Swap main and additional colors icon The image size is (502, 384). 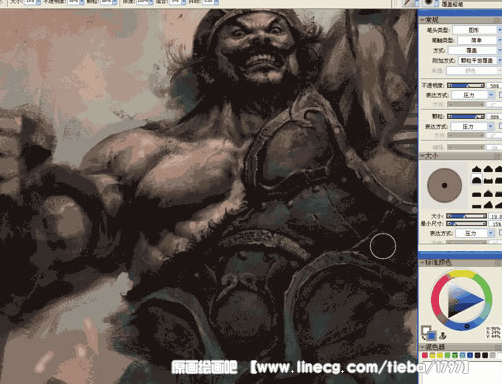tap(424, 337)
